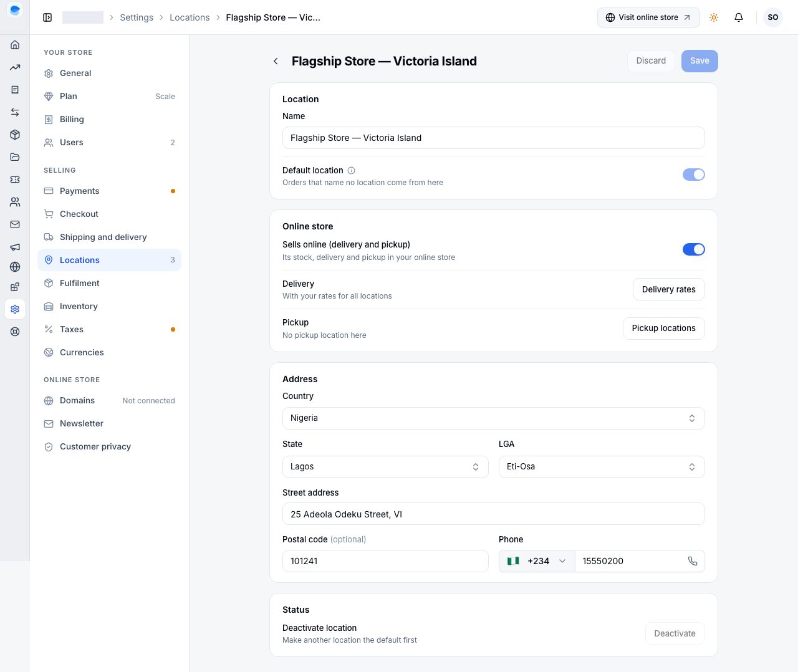Click the Pickup locations button
The image size is (798, 672).
pyautogui.click(x=664, y=329)
